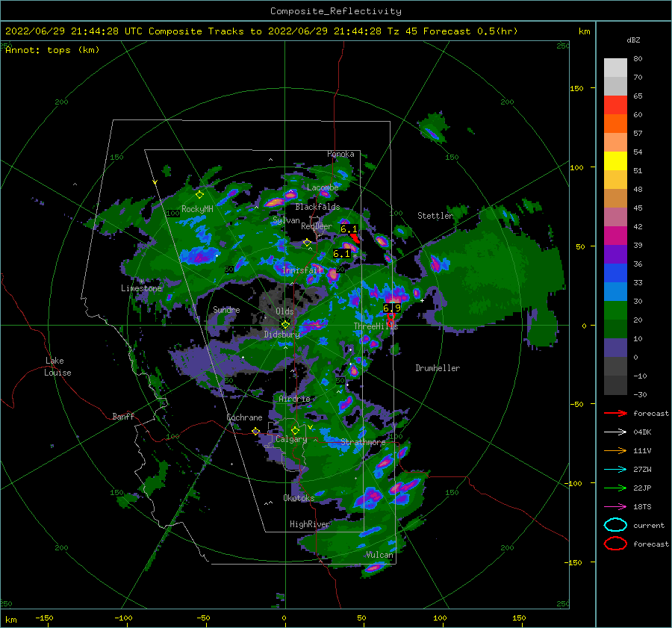Select the Strathmore label
This screenshot has width=672, height=628.
[363, 442]
